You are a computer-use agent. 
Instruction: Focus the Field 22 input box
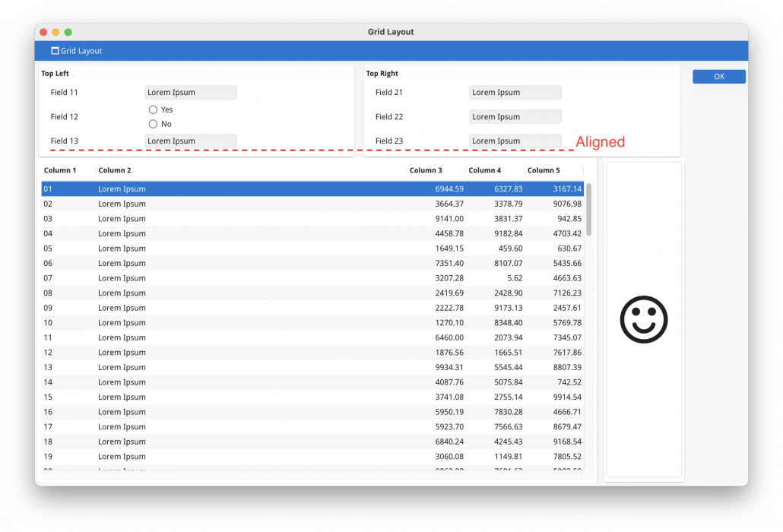click(x=515, y=117)
